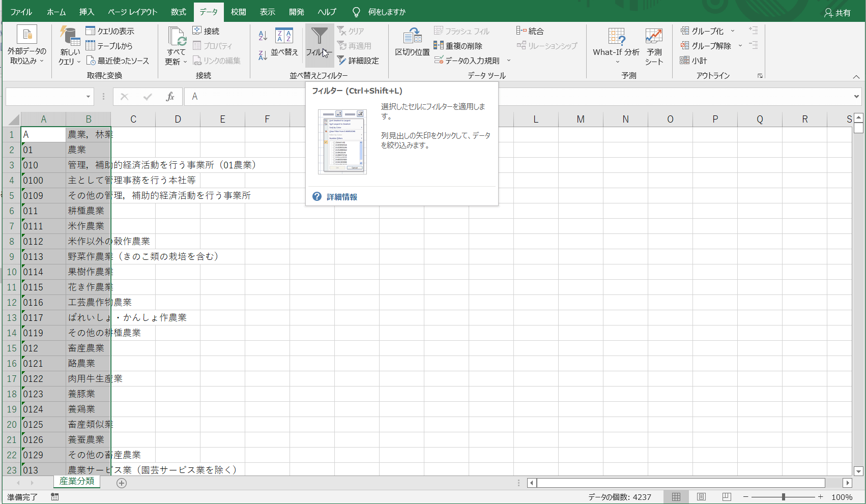Image resolution: width=866 pixels, height=504 pixels.
Task: Expand Group (グループ化) dropdown arrow
Action: (x=733, y=31)
